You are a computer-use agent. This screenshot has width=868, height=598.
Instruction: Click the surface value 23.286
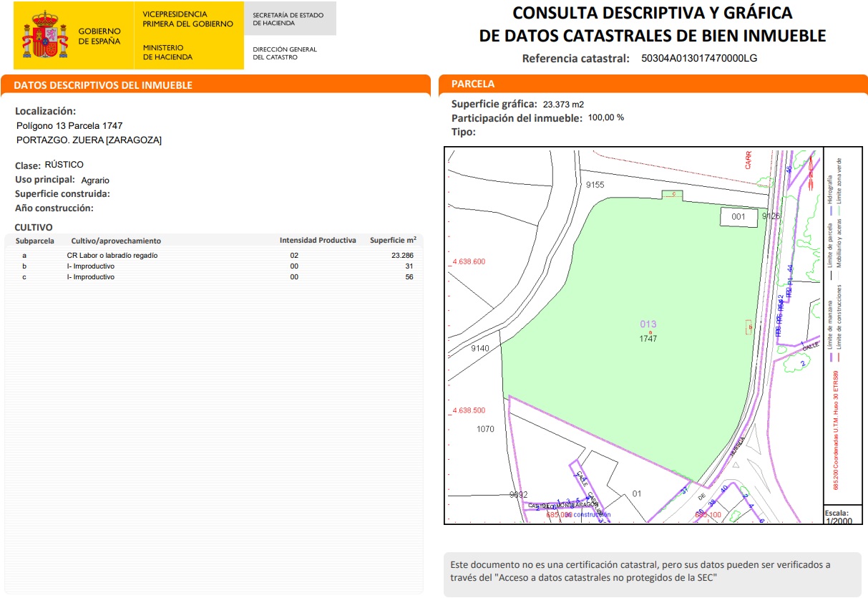coord(402,255)
